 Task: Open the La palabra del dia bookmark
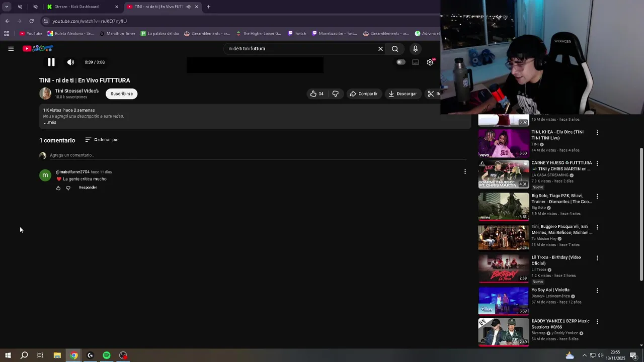(159, 34)
